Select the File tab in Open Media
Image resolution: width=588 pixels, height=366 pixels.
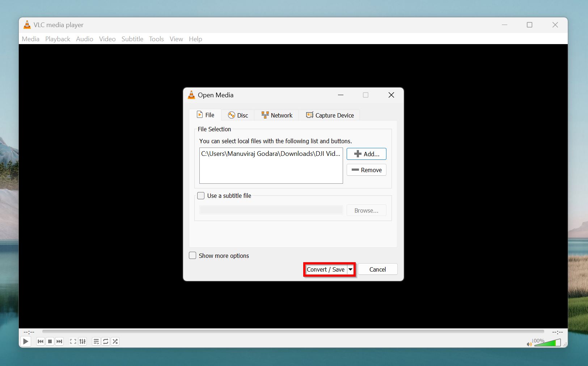coord(205,115)
